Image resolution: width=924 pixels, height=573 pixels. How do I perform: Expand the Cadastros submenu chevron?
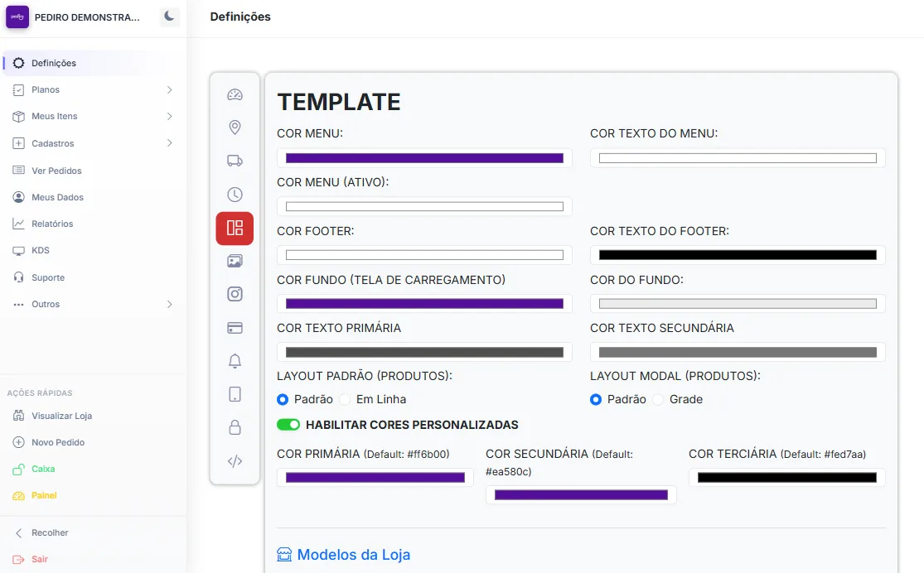click(x=169, y=143)
